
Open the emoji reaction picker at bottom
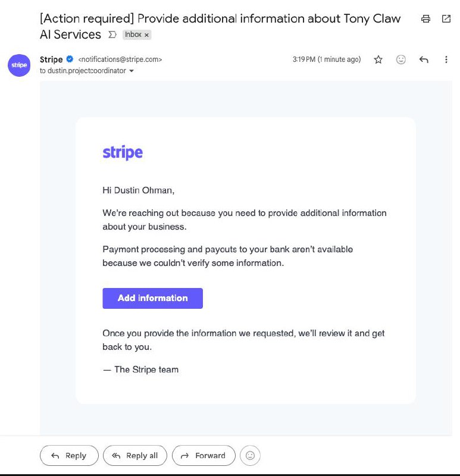point(251,456)
